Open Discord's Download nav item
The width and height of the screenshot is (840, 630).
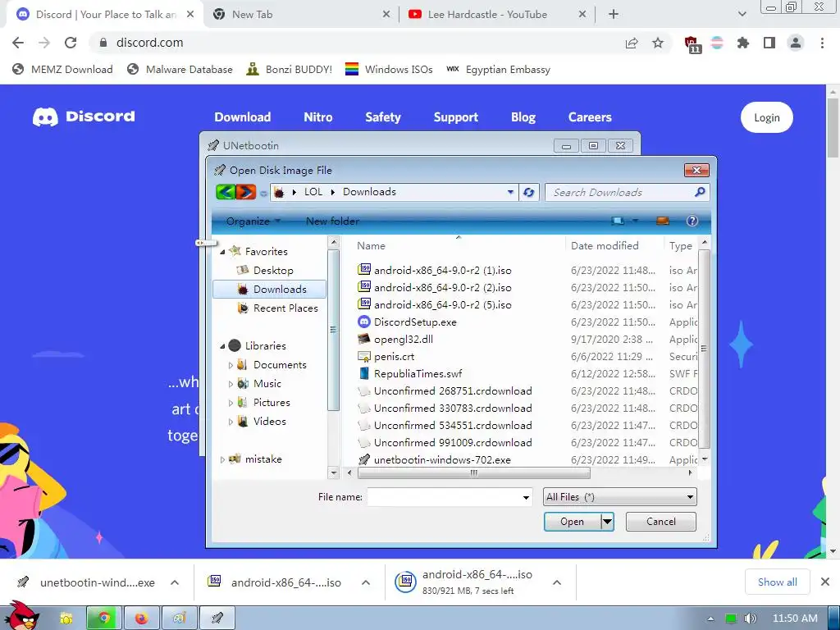click(x=243, y=116)
